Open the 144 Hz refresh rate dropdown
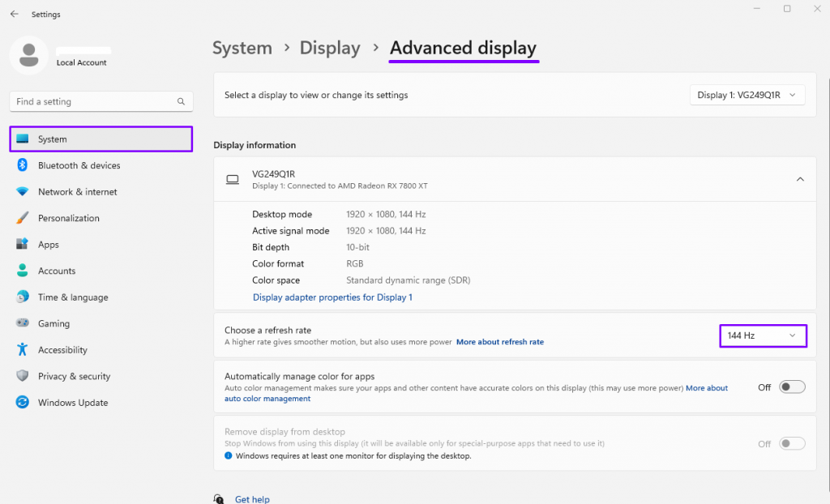The width and height of the screenshot is (830, 504). tap(763, 335)
